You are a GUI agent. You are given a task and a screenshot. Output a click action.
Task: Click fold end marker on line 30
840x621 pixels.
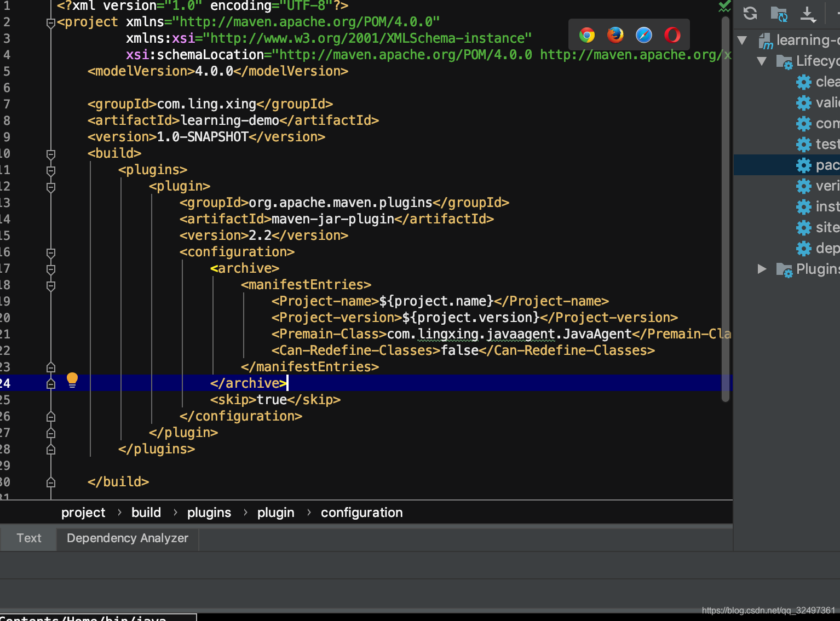(51, 482)
